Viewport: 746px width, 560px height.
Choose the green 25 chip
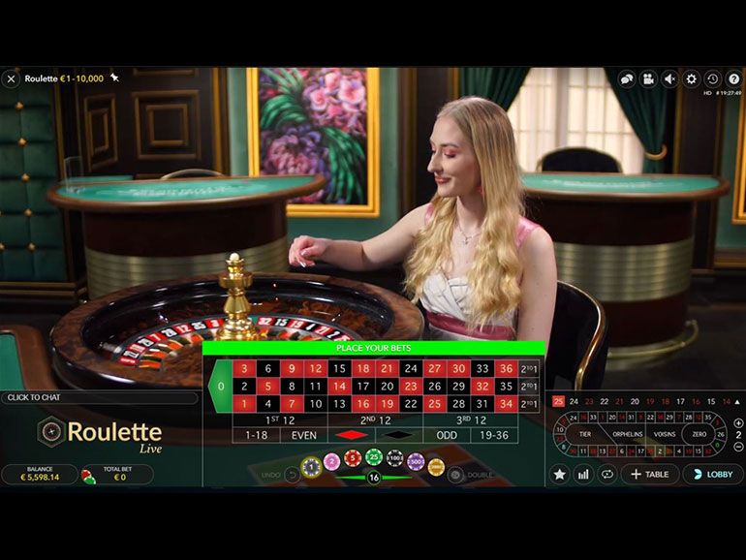click(374, 457)
